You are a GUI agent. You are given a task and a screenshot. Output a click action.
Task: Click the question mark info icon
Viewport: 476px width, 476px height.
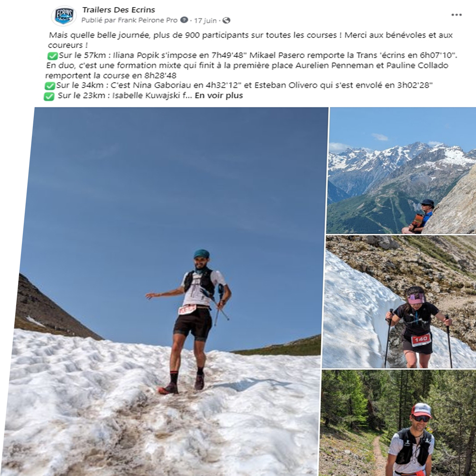[x=184, y=20]
